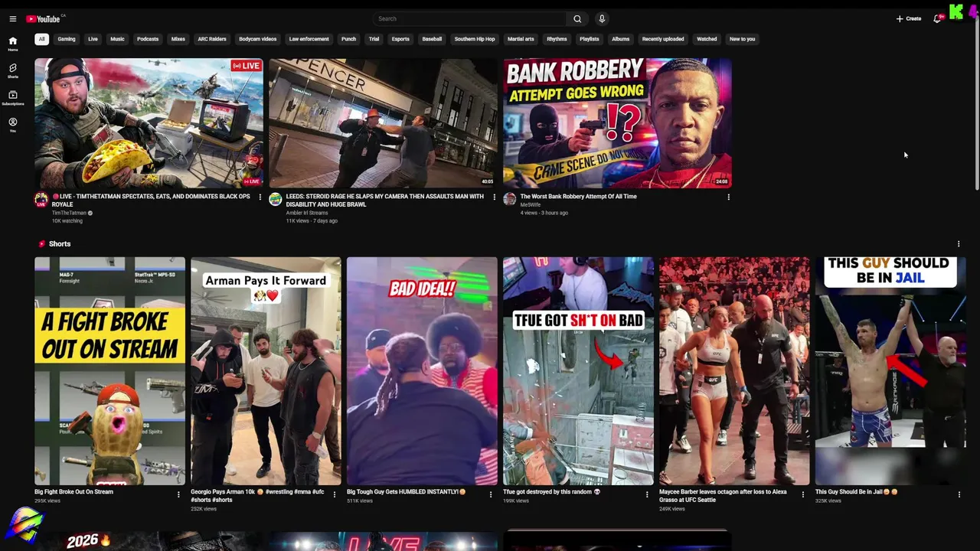Play This Guy Should Be In Jail short

(x=890, y=371)
